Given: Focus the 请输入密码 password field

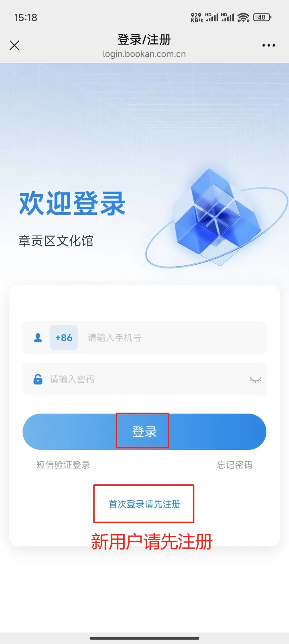Looking at the screenshot, I should tap(144, 379).
